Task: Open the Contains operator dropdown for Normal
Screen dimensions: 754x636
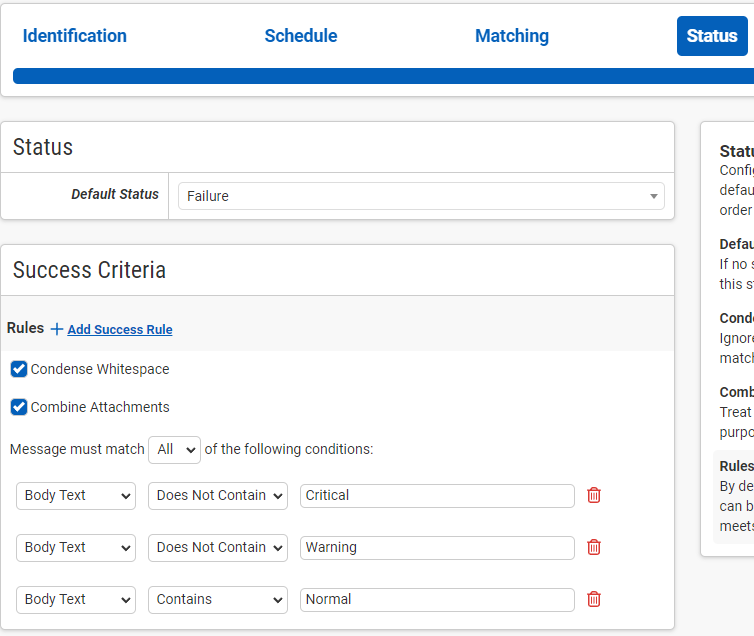Action: click(x=218, y=599)
